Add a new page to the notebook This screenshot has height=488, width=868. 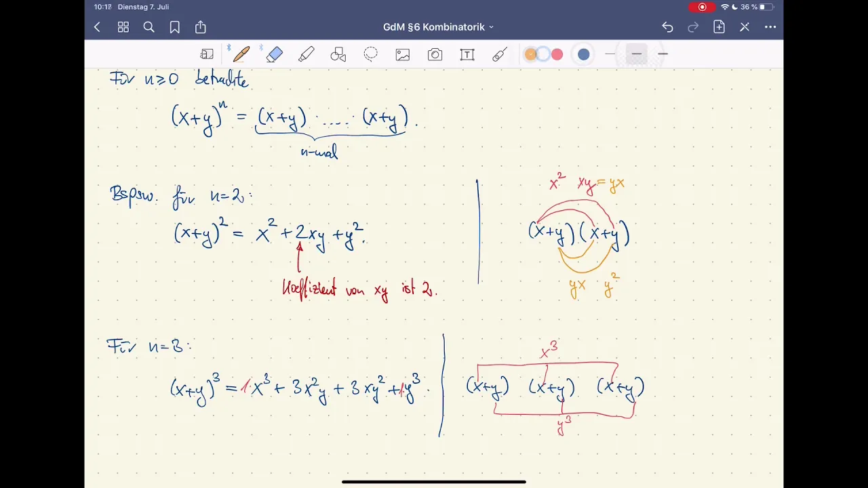point(719,27)
